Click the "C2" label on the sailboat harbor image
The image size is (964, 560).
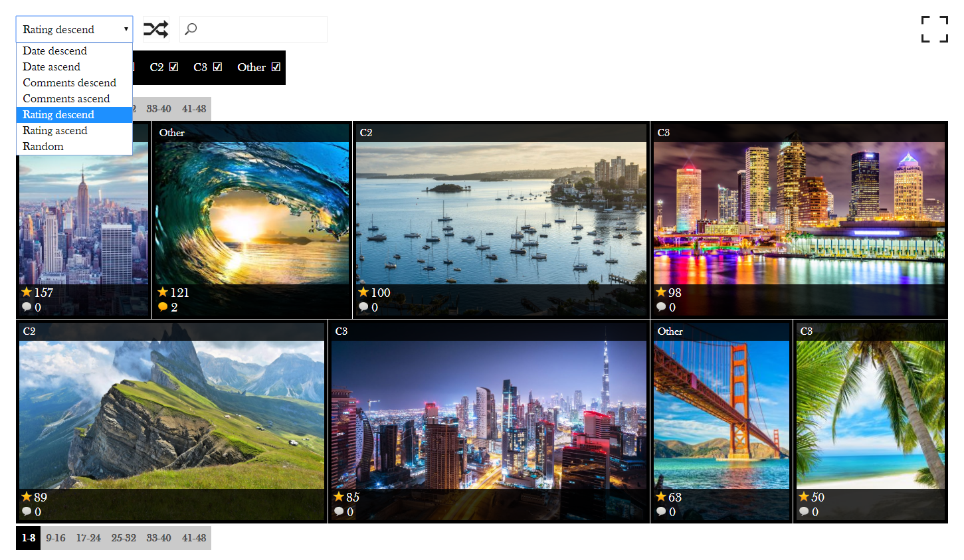coord(366,133)
